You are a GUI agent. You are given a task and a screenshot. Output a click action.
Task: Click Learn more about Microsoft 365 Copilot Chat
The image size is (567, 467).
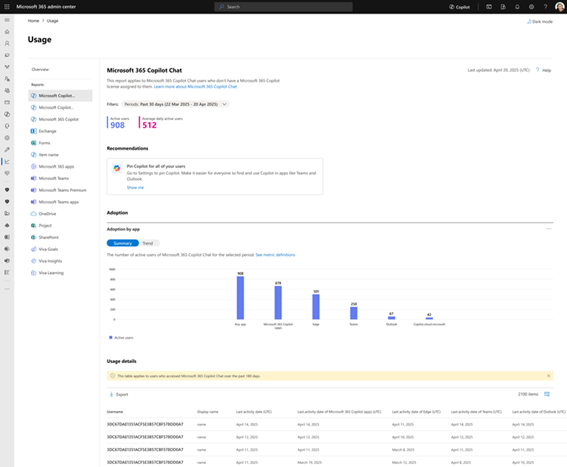tap(195, 87)
